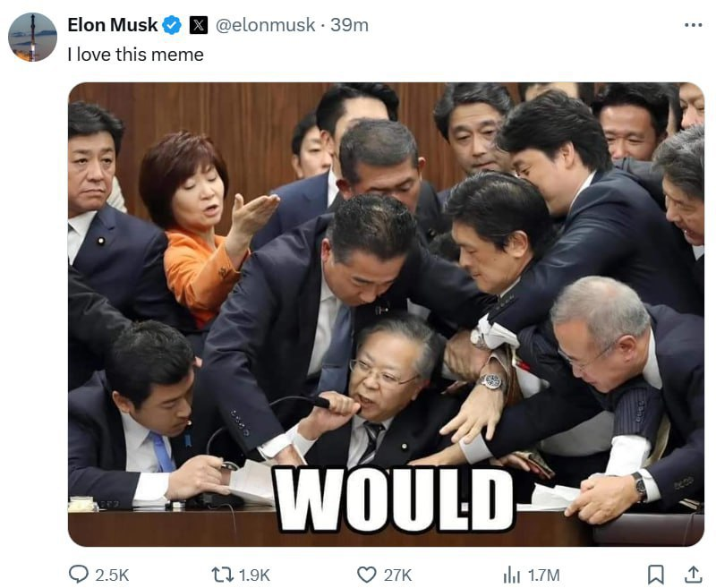The height and width of the screenshot is (588, 716).
Task: Open the attached meme photo
Action: tap(386, 314)
